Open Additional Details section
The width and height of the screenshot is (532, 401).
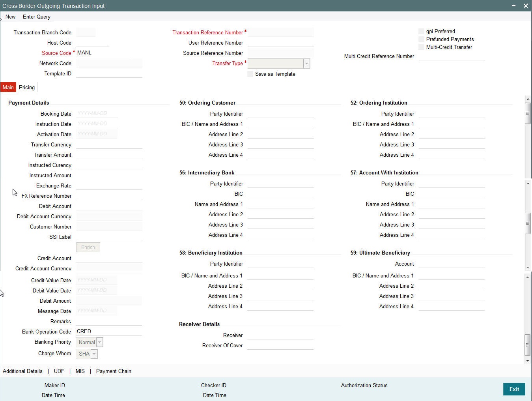point(22,371)
